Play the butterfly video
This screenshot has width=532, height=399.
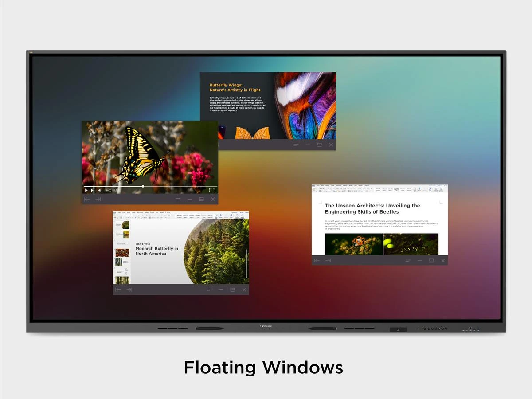[x=86, y=190]
